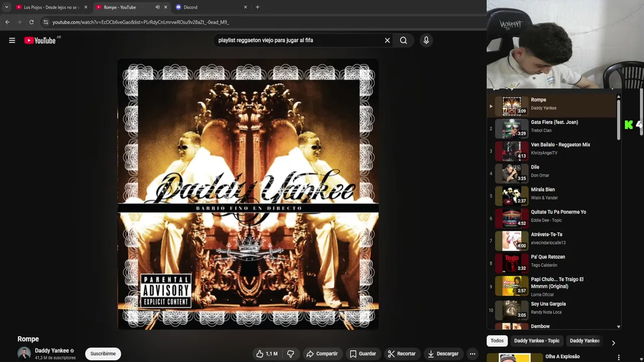Play Papi Chulo... Te Traigo El Mmmm
The height and width of the screenshot is (362, 644).
pyautogui.click(x=552, y=287)
